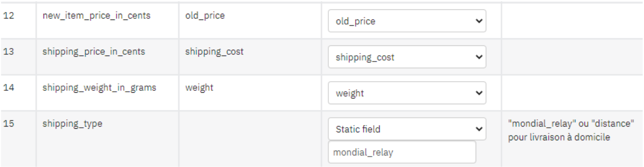Click the empty notes cell beside weight dropdown
The height and width of the screenshot is (167, 644).
[572, 94]
